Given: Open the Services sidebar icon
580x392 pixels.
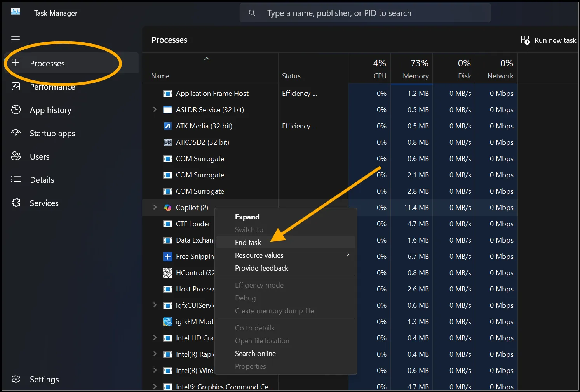Looking at the screenshot, I should pos(16,203).
